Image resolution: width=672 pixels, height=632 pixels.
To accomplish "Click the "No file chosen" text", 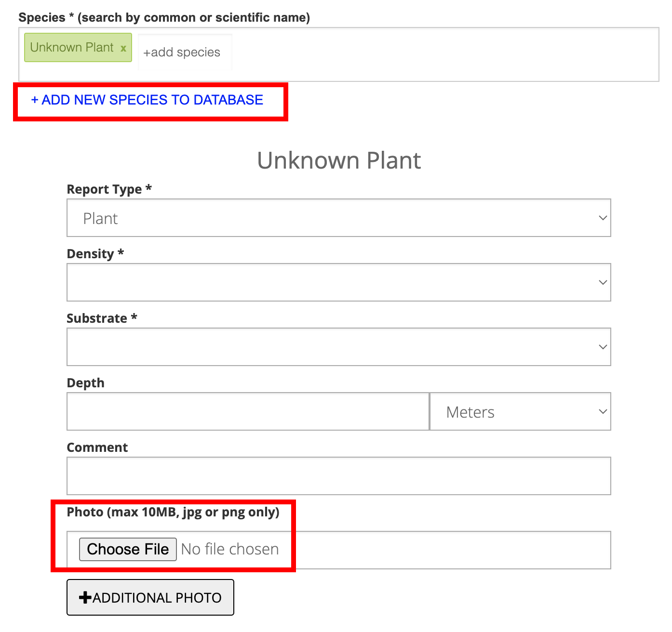I will point(230,550).
